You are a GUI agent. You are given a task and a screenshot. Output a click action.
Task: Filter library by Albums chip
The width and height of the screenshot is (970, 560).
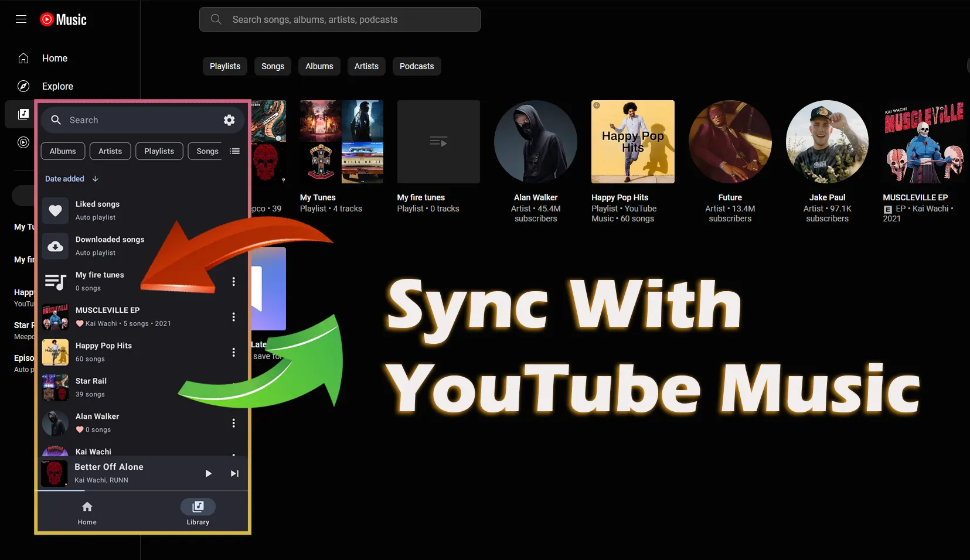pos(319,66)
